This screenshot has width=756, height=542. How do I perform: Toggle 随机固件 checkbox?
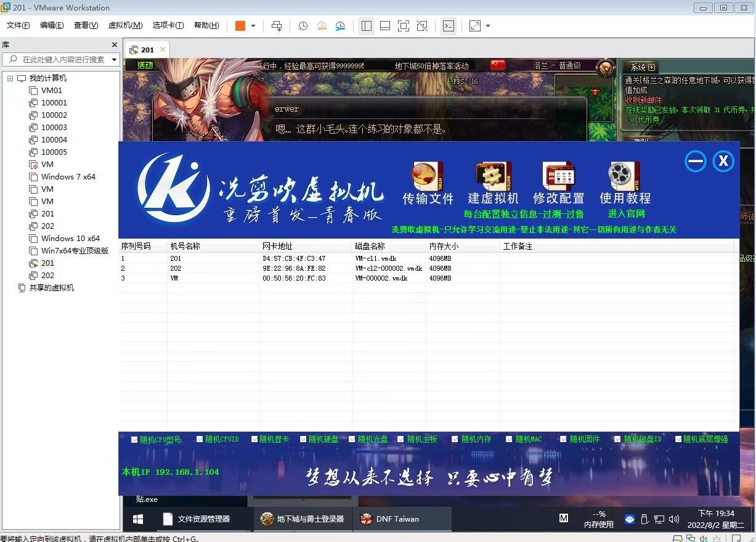564,440
